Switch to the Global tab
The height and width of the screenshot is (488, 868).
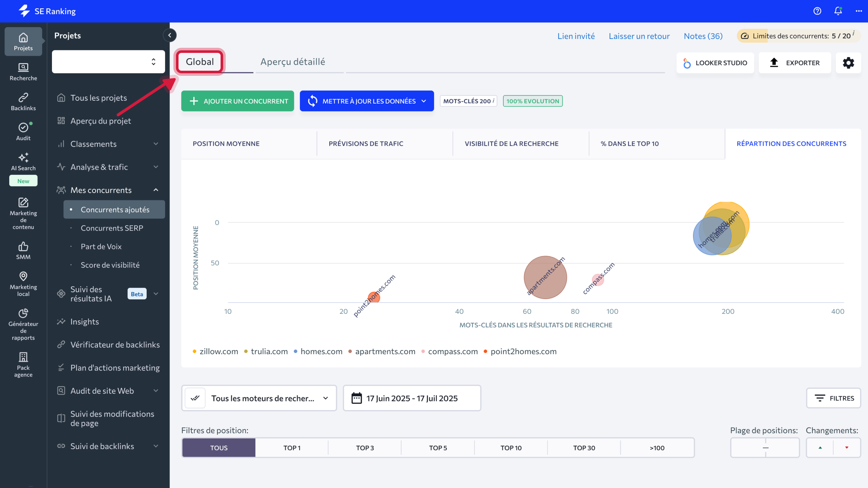200,61
